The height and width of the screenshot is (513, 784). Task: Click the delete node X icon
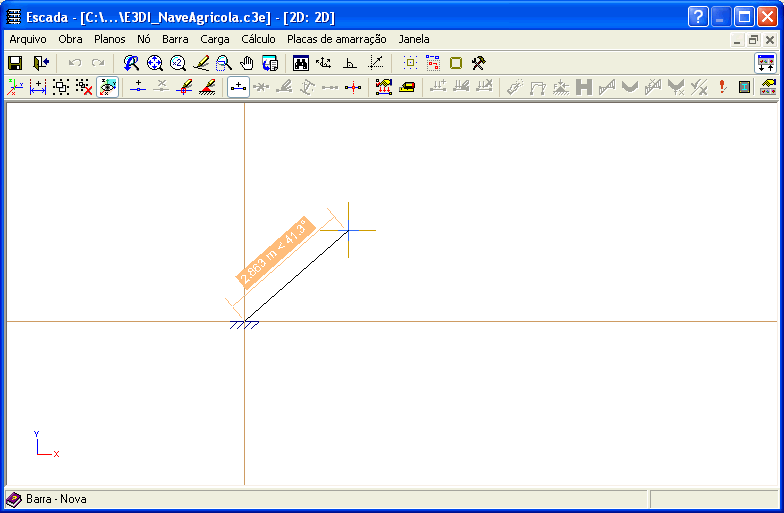click(x=161, y=87)
